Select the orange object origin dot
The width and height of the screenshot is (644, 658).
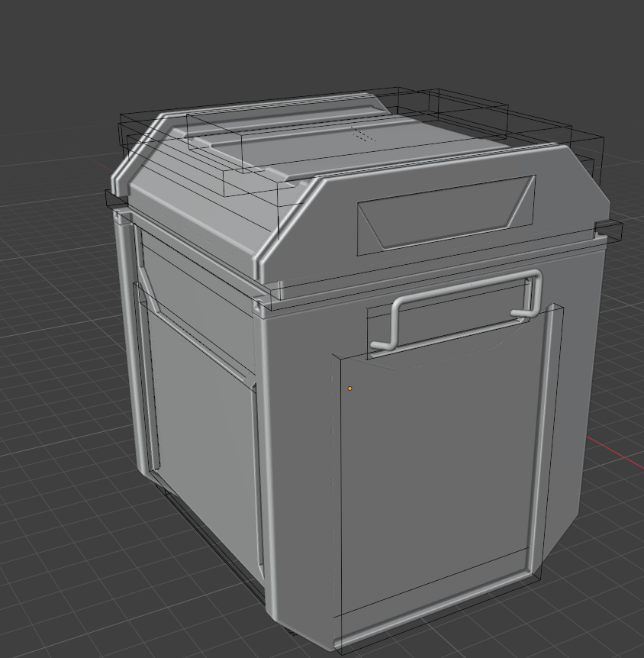click(349, 389)
